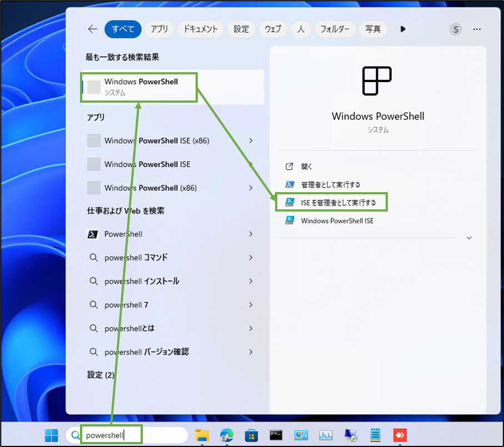This screenshot has height=447, width=504.
Task: Select Windows PowerShell ISE (x86) app result
Action: [157, 140]
